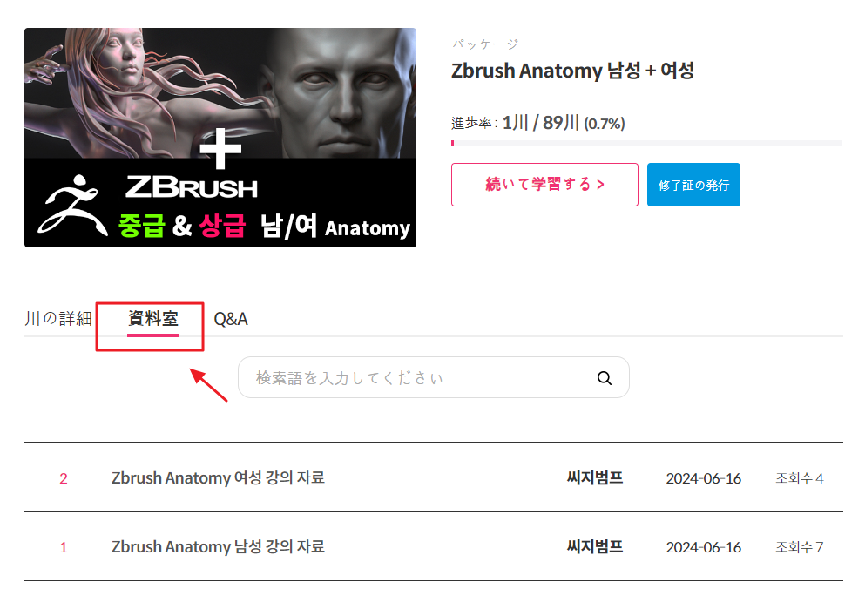Click the 조회수 4 view count
This screenshot has width=865, height=616.
800,478
